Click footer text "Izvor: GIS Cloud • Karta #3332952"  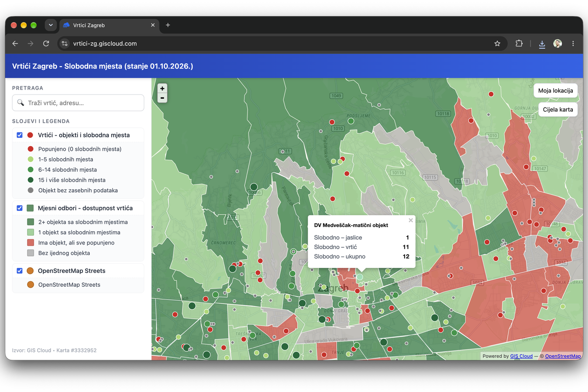(54, 350)
